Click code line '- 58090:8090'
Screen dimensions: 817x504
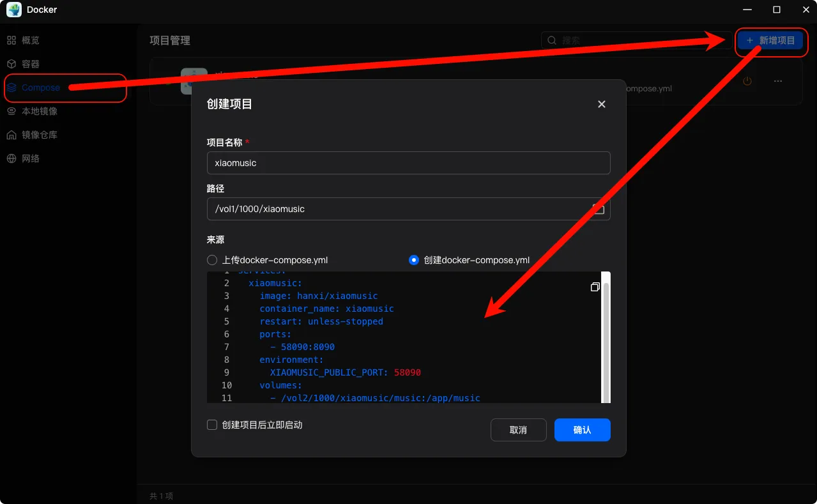click(x=302, y=347)
